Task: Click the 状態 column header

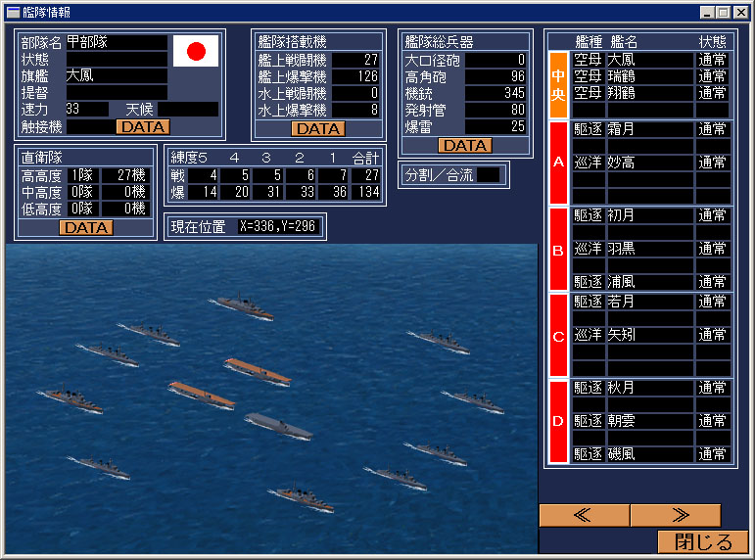Action: 712,42
